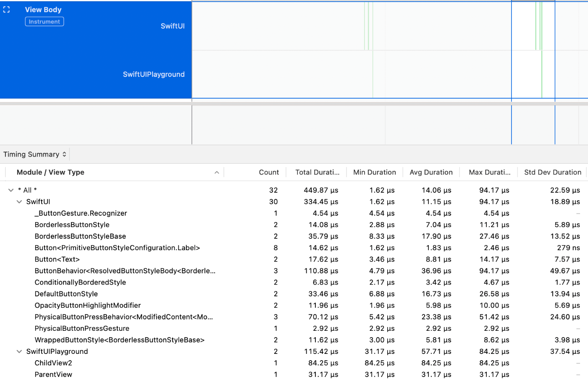Select the ParentView row
The width and height of the screenshot is (588, 382).
(x=294, y=374)
